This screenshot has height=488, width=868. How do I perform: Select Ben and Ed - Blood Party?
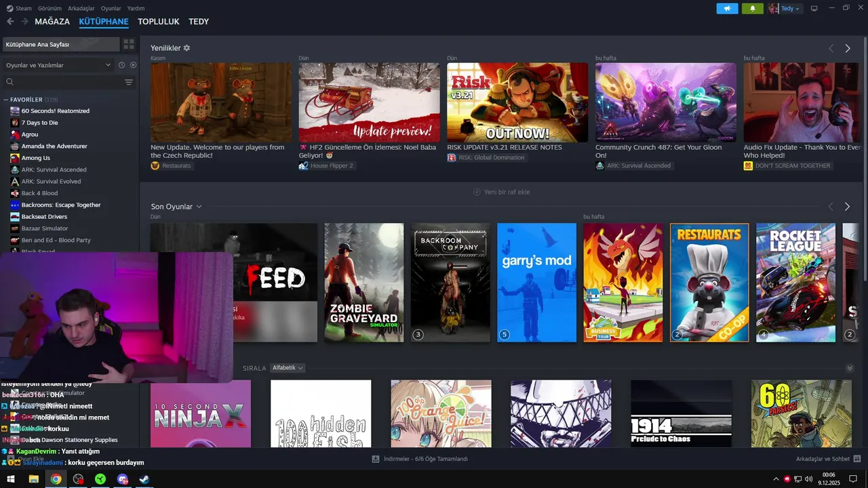tap(56, 240)
